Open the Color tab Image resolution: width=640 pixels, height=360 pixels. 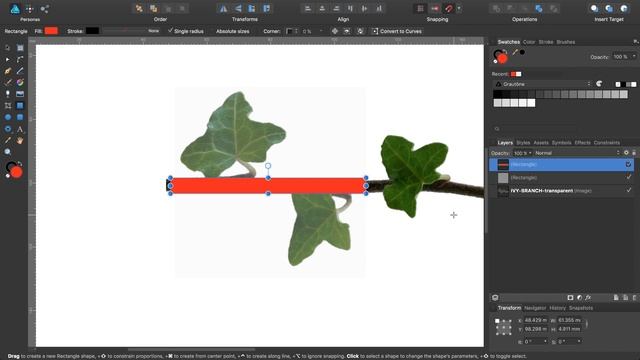(529, 42)
